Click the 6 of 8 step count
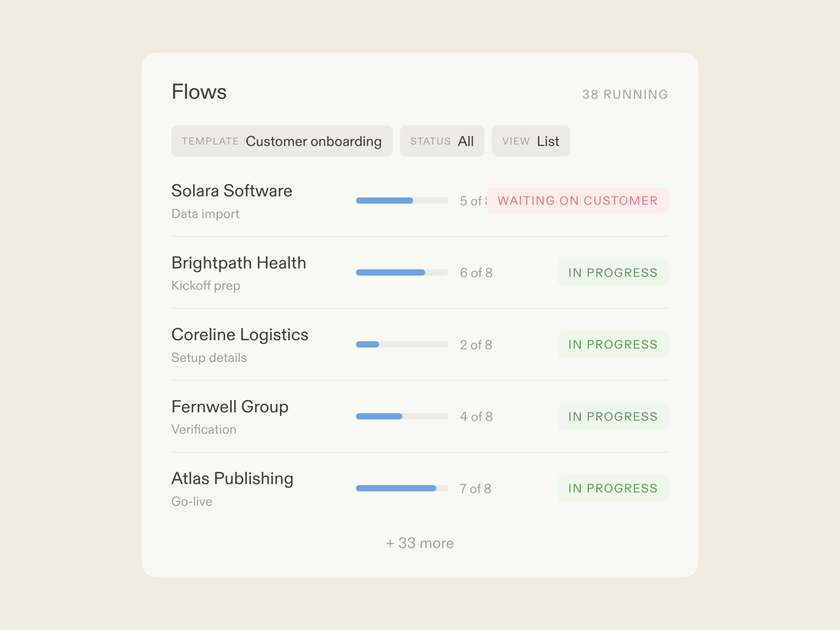 pyautogui.click(x=476, y=272)
